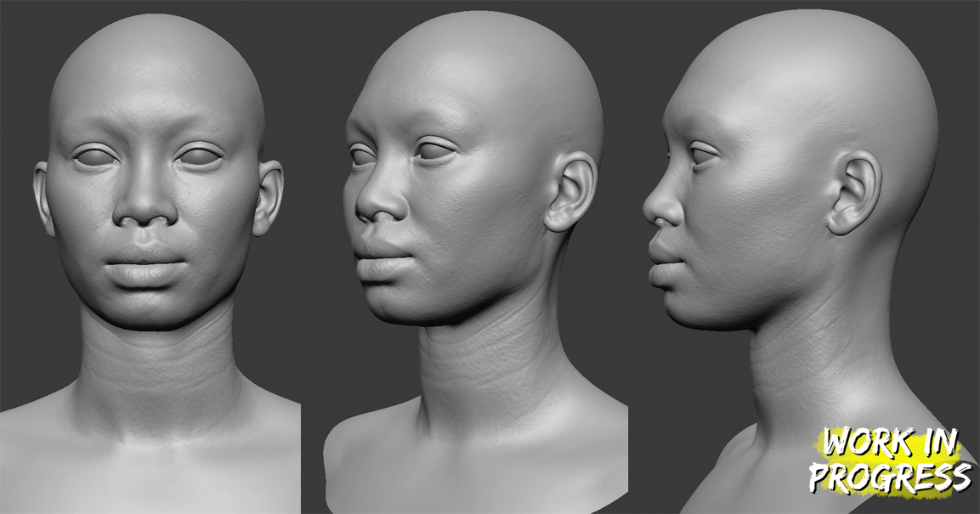Click the nose tip of the side profile head

point(650,206)
